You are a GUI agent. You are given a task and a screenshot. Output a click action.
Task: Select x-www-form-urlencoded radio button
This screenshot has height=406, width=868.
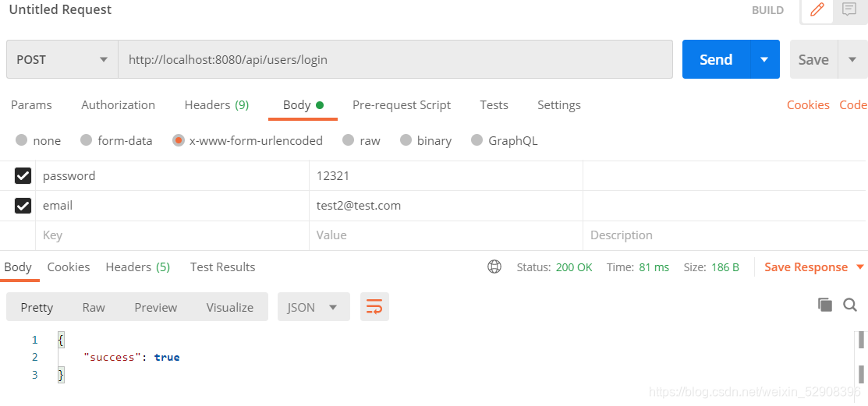179,140
